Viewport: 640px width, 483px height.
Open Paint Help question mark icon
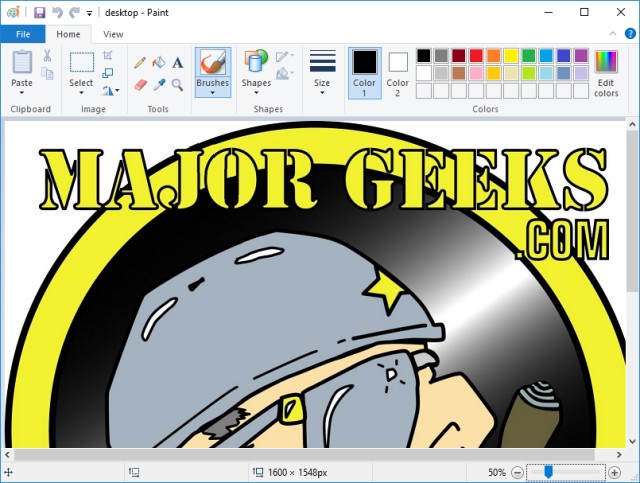click(x=630, y=33)
